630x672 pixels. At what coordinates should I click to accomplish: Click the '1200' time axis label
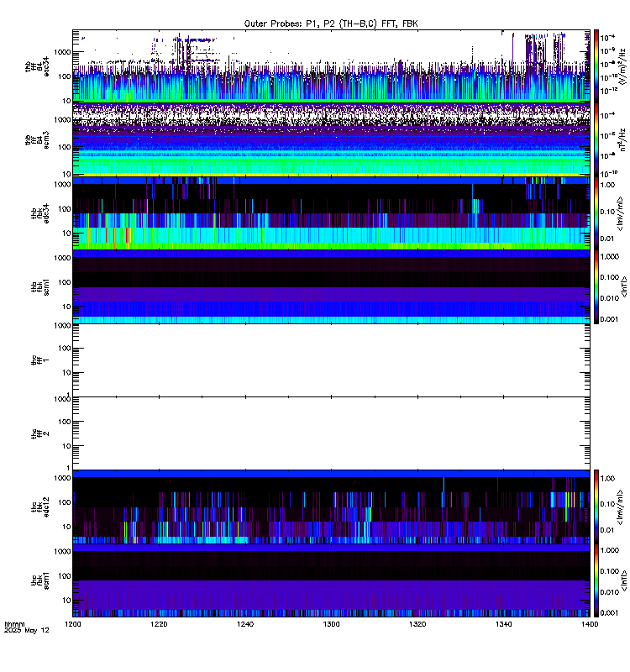73,624
